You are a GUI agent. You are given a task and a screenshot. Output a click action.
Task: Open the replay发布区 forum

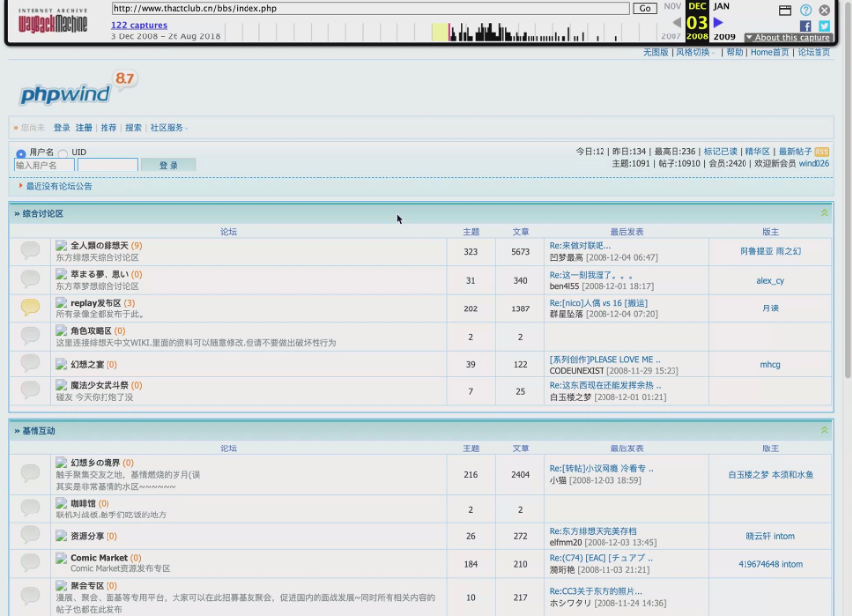tap(96, 303)
